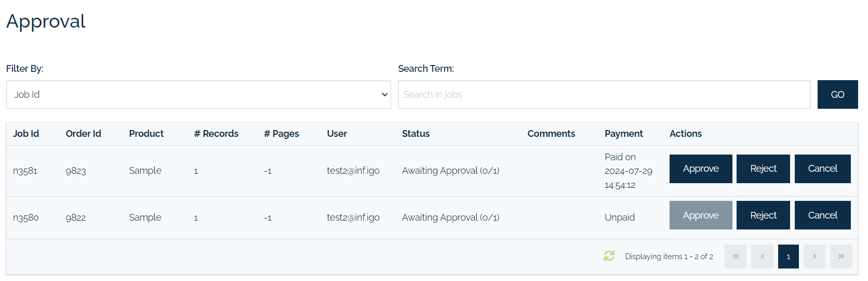Viewport: 868px width, 281px height.
Task: Sort by the Order Id column header
Action: point(83,134)
